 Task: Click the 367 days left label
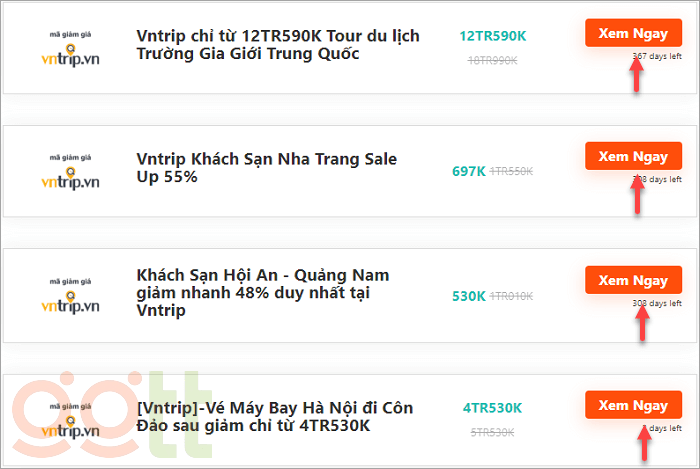click(x=657, y=57)
